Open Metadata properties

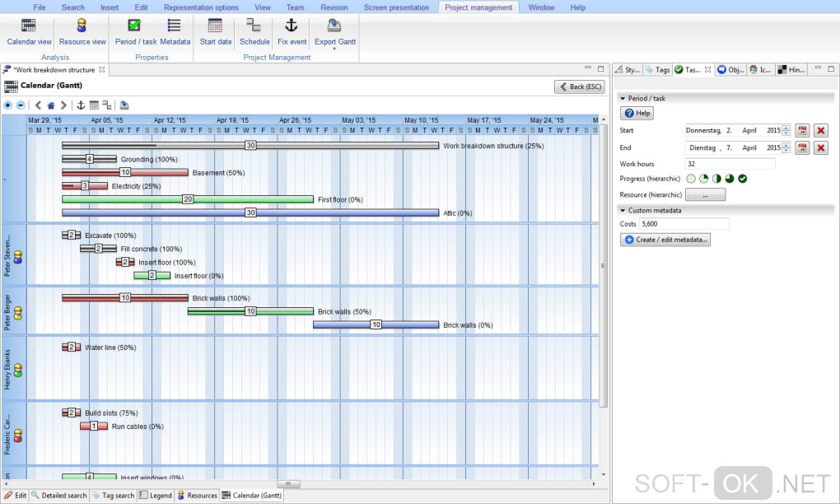point(175,32)
